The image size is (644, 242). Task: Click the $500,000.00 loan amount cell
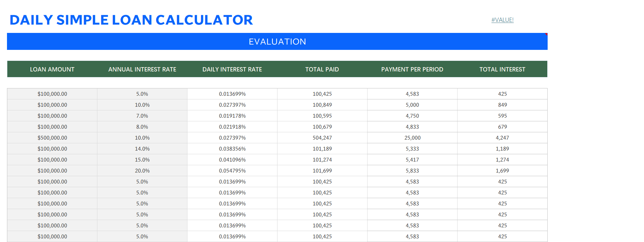[52, 138]
